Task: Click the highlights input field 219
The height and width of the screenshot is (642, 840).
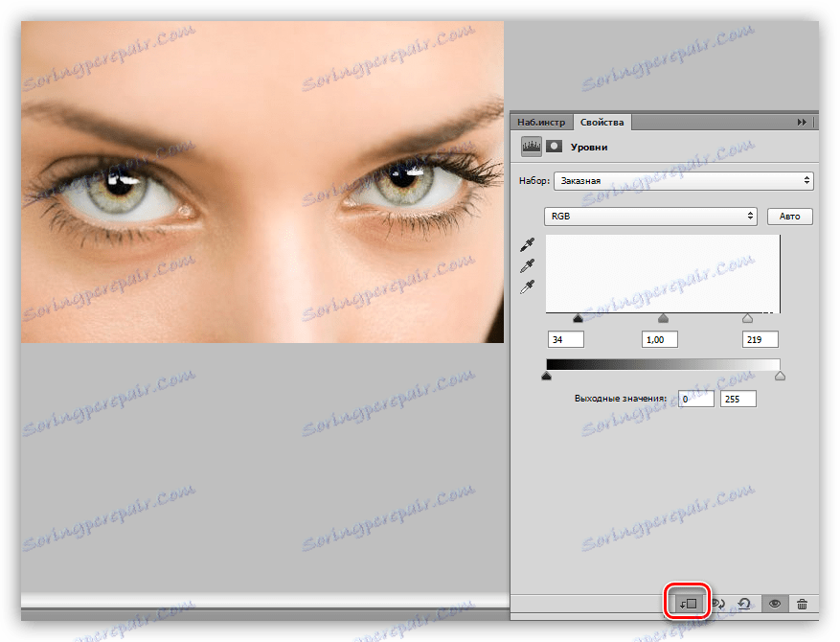Action: coord(761,339)
